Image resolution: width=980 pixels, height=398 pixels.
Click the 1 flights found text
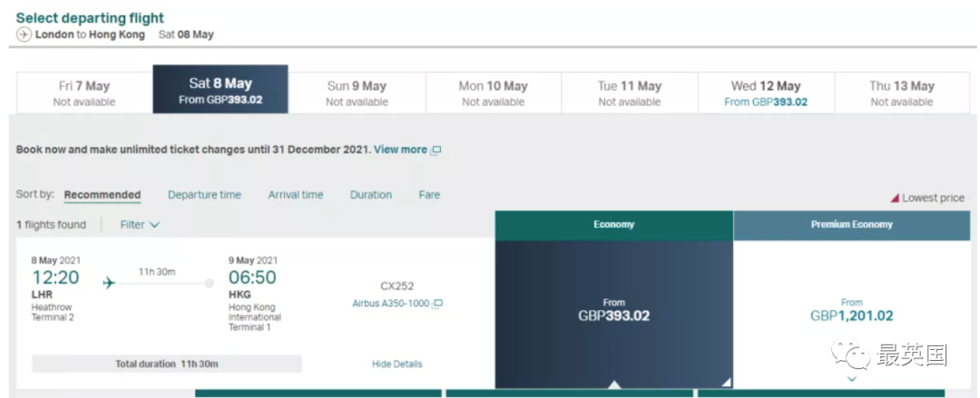point(51,224)
